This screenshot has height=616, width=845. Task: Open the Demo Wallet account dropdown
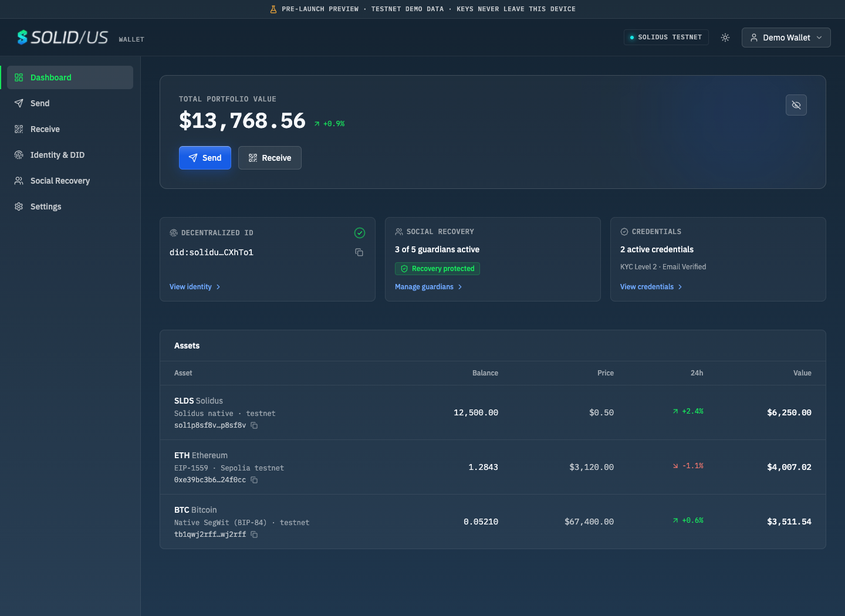[786, 38]
